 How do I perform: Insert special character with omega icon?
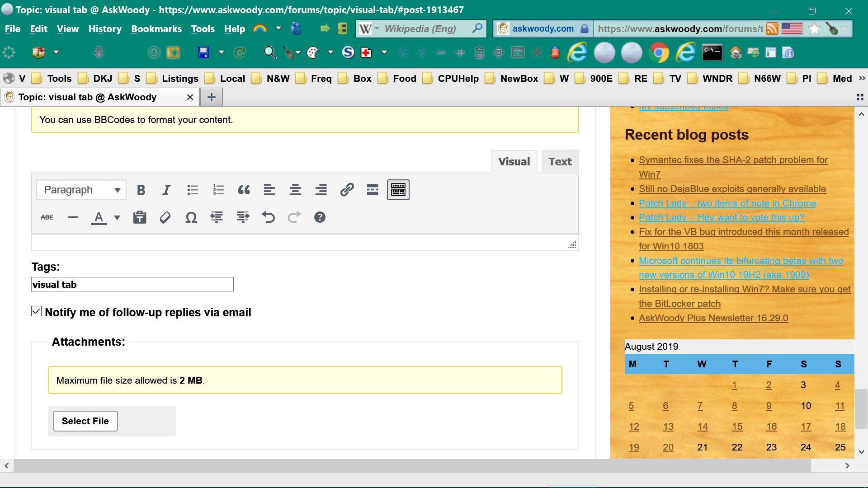tap(191, 218)
